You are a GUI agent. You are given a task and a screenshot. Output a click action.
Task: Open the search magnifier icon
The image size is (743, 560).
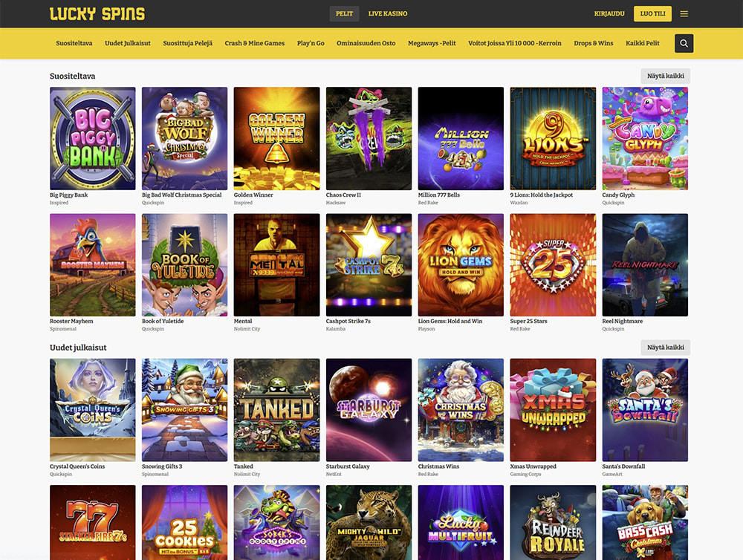coord(684,43)
